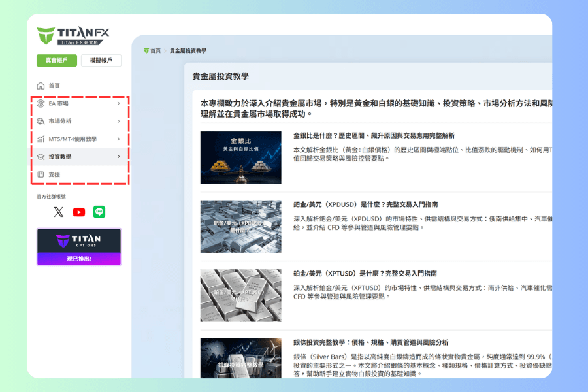
Task: Open the 市場分析 menu item
Action: pyautogui.click(x=79, y=121)
